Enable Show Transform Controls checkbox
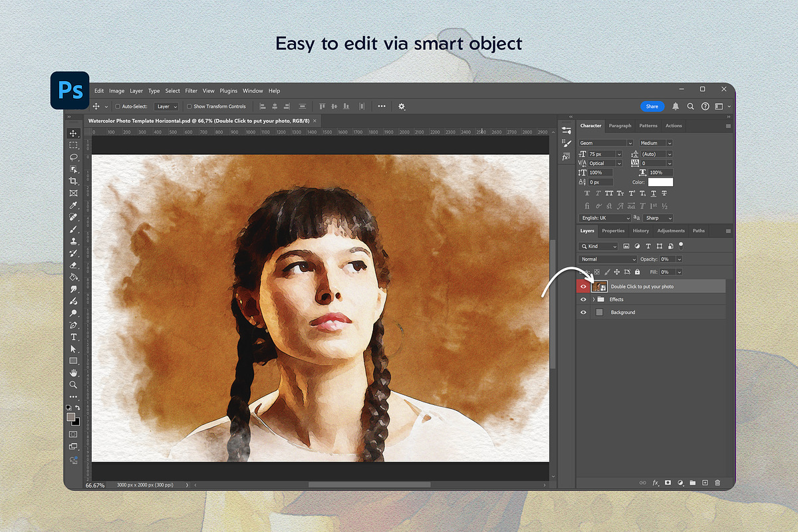Viewport: 798px width, 532px height. click(189, 106)
